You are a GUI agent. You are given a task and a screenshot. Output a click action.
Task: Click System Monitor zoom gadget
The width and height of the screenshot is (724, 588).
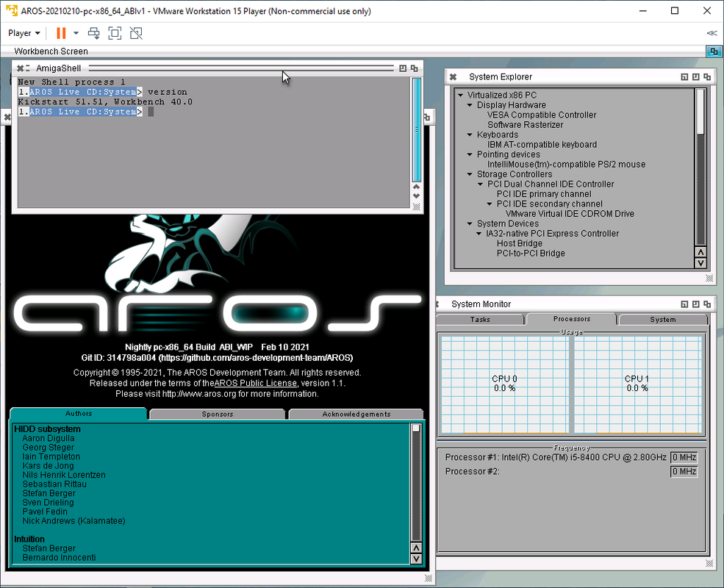tap(695, 304)
